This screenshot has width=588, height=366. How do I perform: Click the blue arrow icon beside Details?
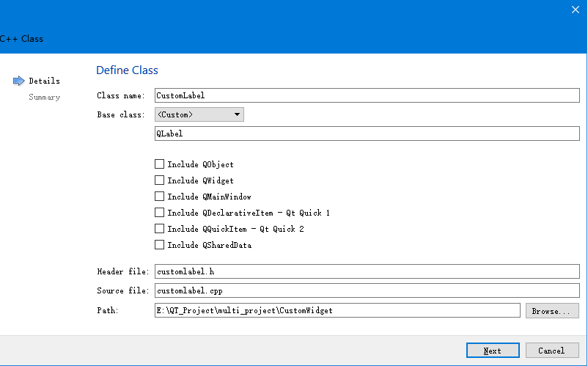(x=19, y=81)
